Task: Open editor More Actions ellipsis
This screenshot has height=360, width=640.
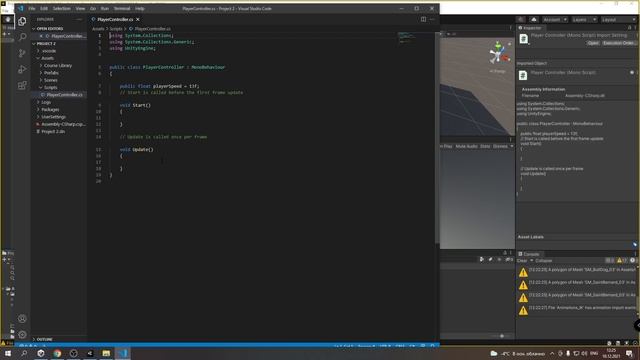Action: coord(432,19)
